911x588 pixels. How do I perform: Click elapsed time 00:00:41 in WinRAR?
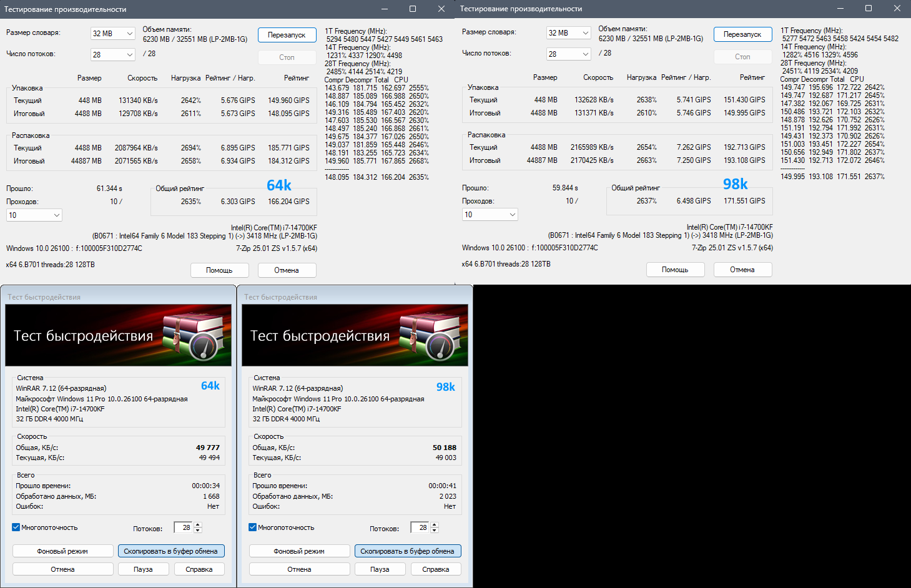point(443,486)
